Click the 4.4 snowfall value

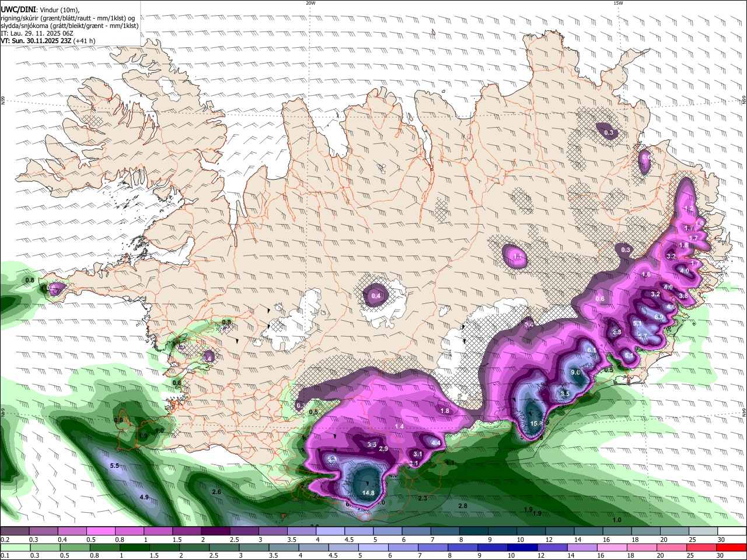point(435,443)
